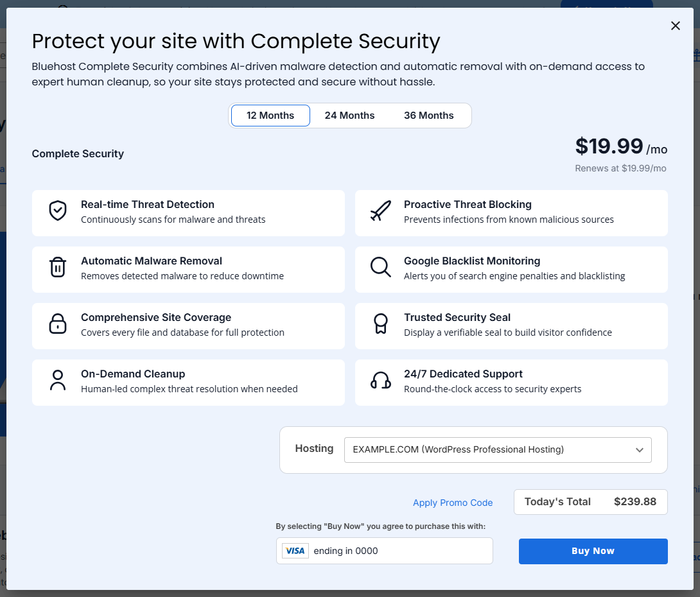700x597 pixels.
Task: Click the person icon for On-Demand Cleanup
Action: (x=58, y=380)
